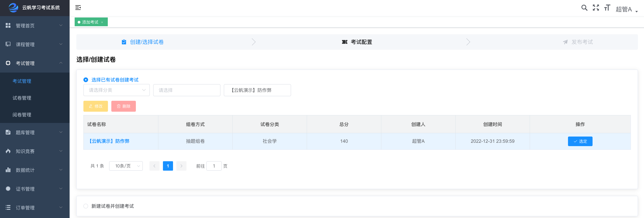This screenshot has height=218, width=644.
Task: Open 阅卷管理 submenu item
Action: (35, 115)
